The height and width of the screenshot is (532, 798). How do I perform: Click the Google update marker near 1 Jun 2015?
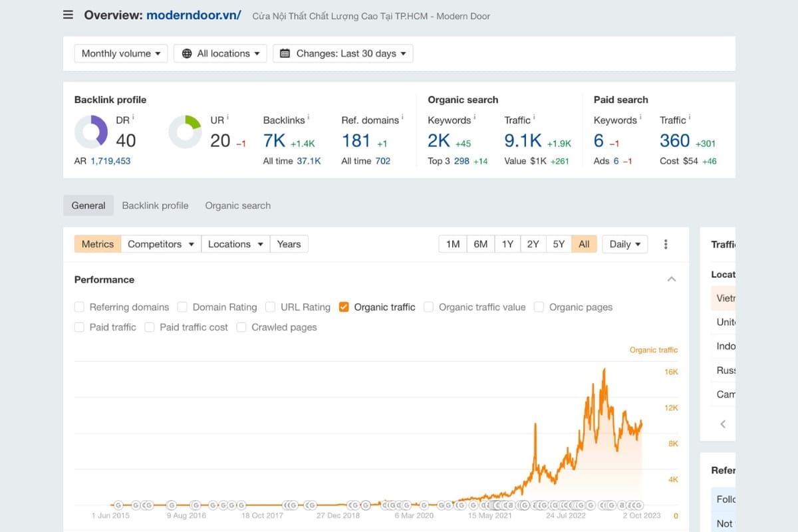coord(118,505)
